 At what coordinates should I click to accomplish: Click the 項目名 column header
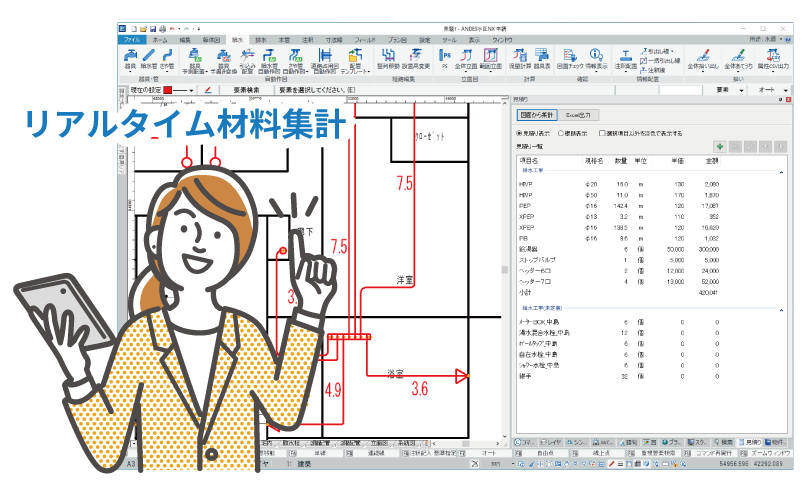point(529,161)
